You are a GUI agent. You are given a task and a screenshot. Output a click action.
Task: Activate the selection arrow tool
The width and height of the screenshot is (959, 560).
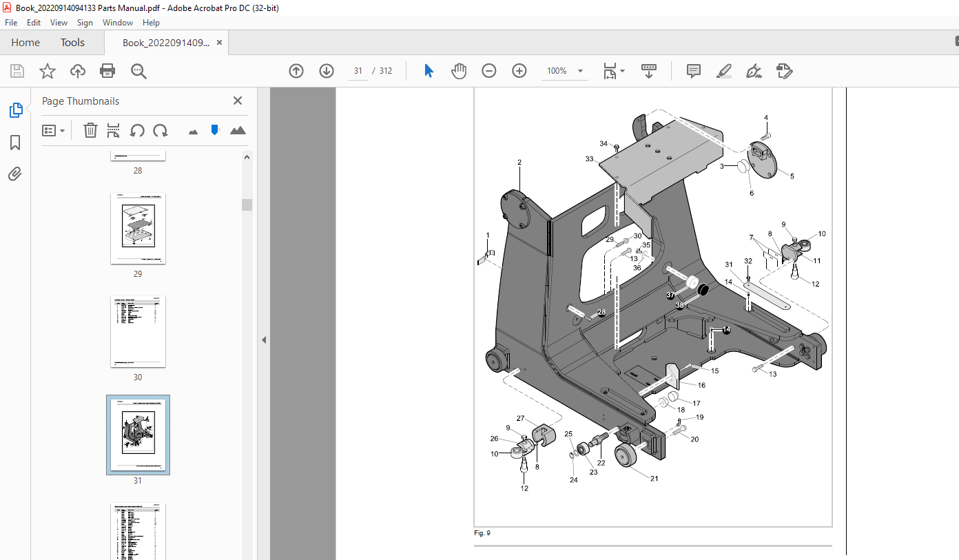pyautogui.click(x=429, y=71)
